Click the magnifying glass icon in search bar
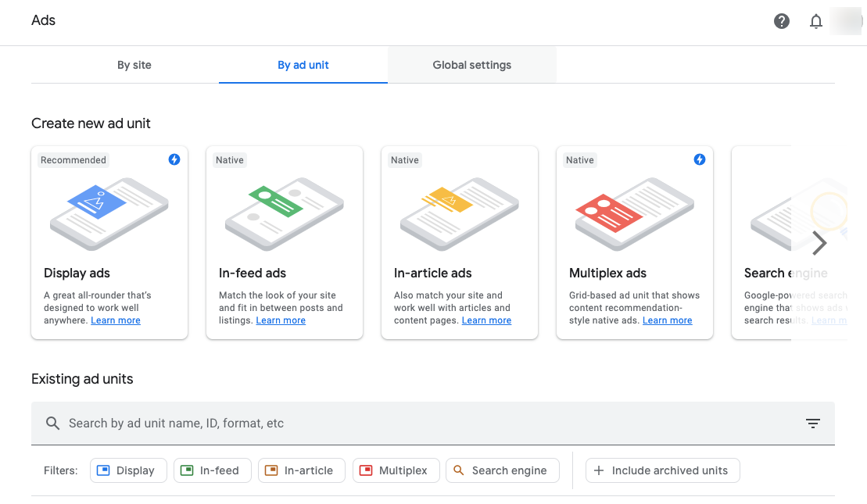Viewport: 867px width, 504px height. pyautogui.click(x=52, y=423)
